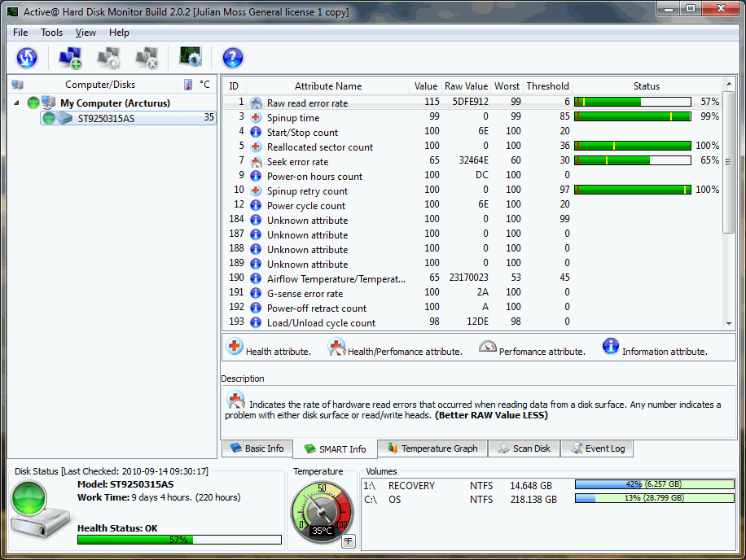Click the RECOVERY volume usage bar
The image size is (746, 560).
(x=654, y=484)
